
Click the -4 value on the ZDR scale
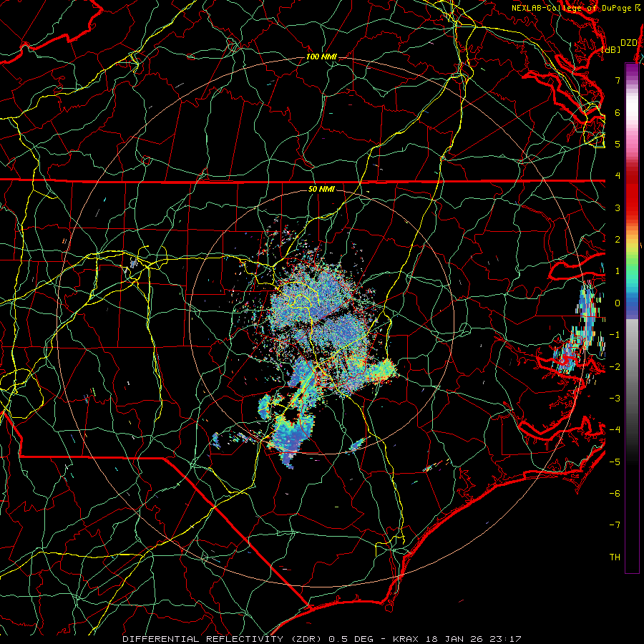click(x=615, y=430)
